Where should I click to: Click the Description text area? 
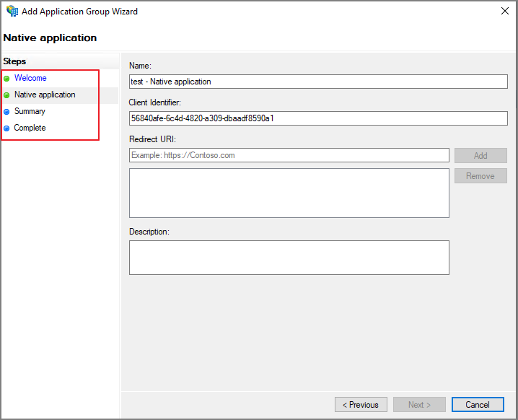coord(289,258)
